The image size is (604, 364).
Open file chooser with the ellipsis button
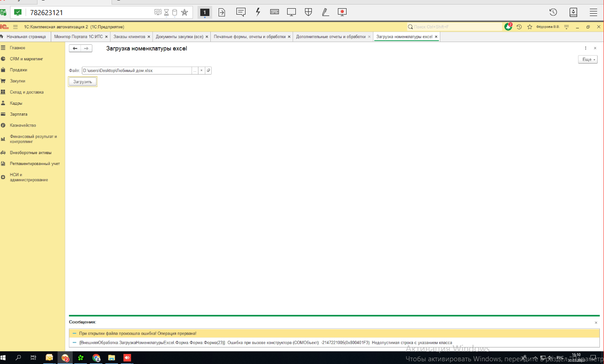(x=195, y=70)
